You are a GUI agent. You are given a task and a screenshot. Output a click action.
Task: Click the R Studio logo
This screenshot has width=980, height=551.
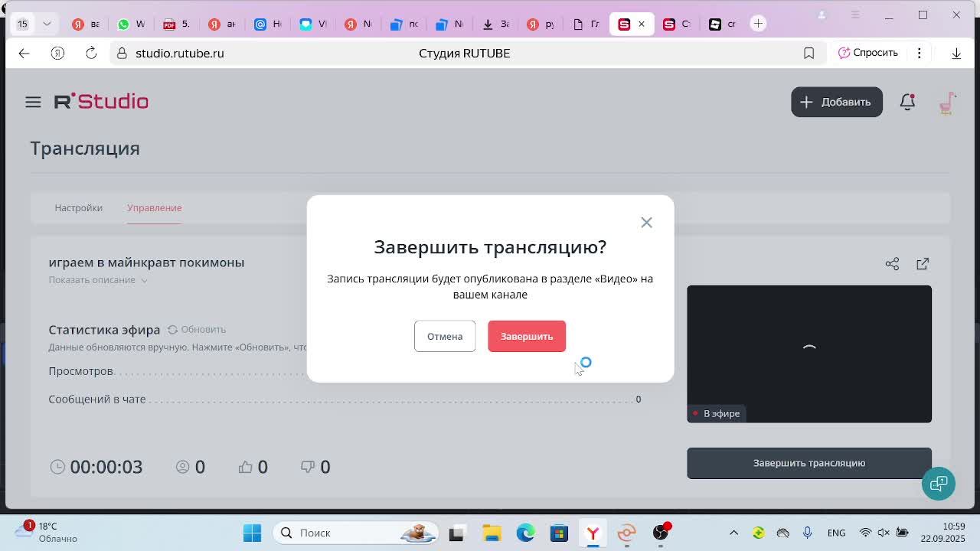pos(101,101)
